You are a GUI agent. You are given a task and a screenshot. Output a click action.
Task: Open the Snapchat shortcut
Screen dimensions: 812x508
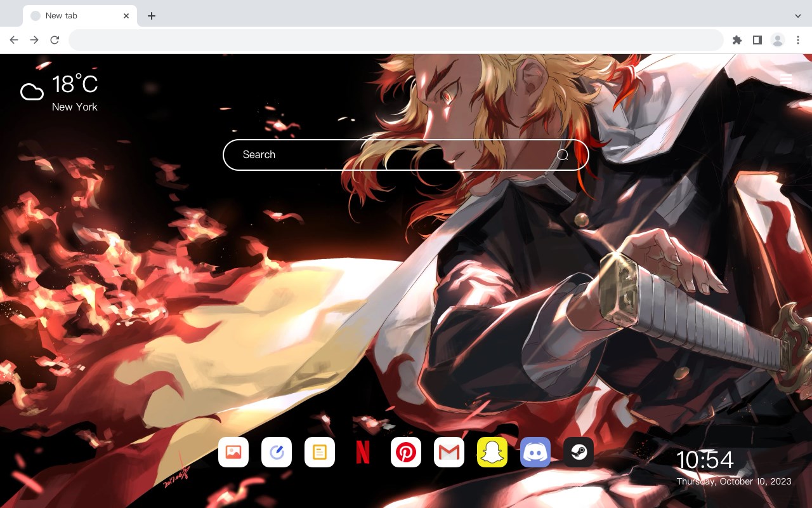coord(492,452)
